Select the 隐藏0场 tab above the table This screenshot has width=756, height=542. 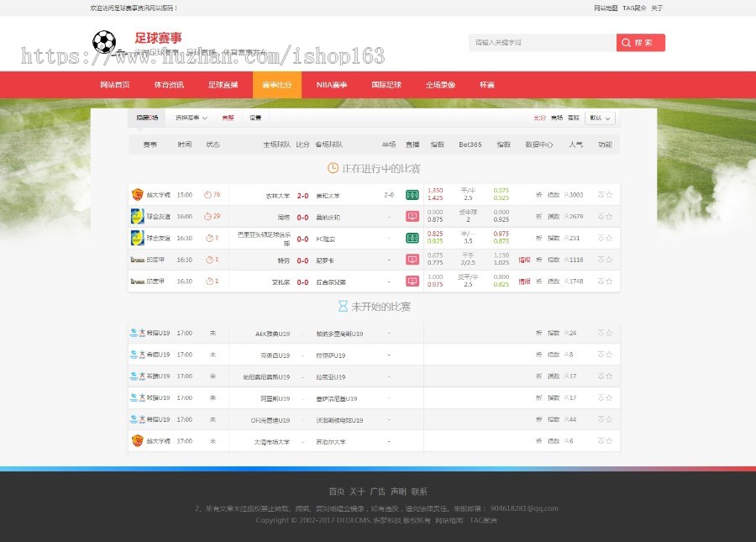(146, 118)
